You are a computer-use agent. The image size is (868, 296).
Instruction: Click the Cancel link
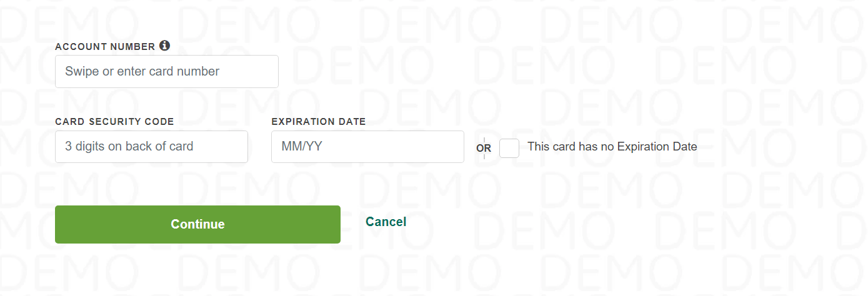click(x=386, y=222)
